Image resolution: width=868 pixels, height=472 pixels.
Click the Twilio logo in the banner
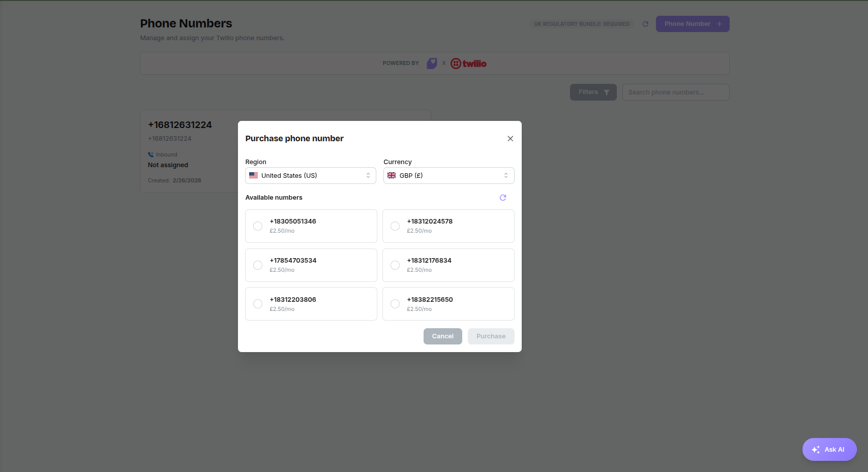[x=468, y=64]
